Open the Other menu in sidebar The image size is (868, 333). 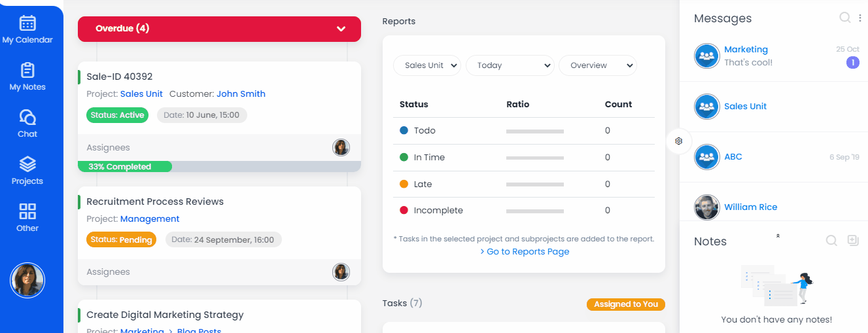tap(27, 219)
